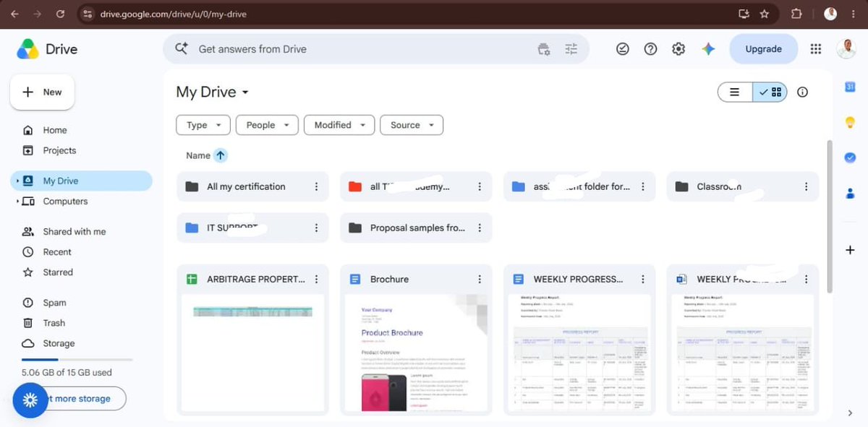Click storage usage progress bar

click(77, 359)
